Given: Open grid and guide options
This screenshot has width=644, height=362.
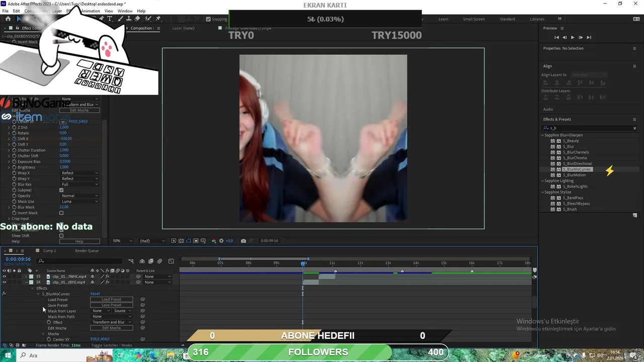Looking at the screenshot, I should [x=203, y=241].
